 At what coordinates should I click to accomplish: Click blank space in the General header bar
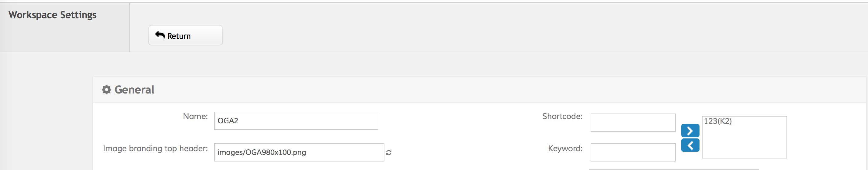click(472, 90)
